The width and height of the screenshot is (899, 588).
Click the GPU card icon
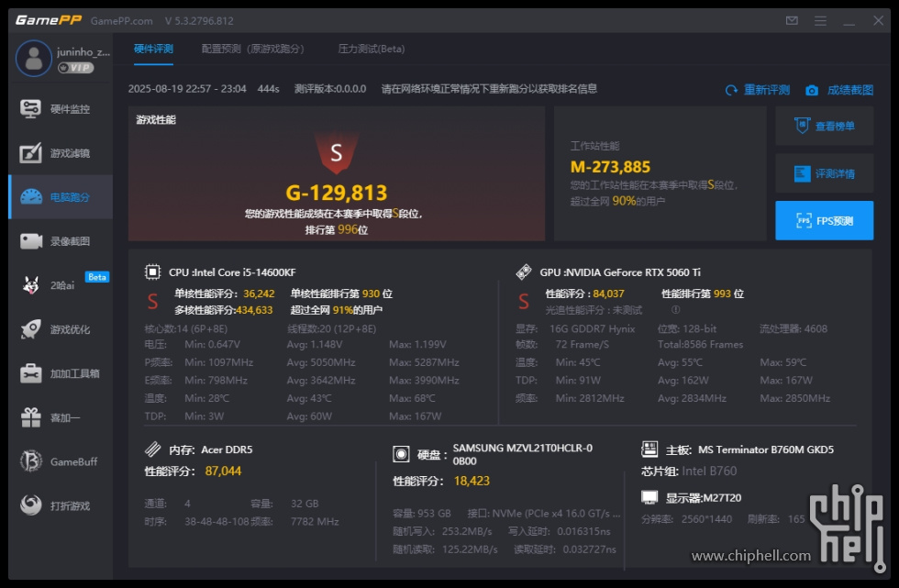coord(524,272)
